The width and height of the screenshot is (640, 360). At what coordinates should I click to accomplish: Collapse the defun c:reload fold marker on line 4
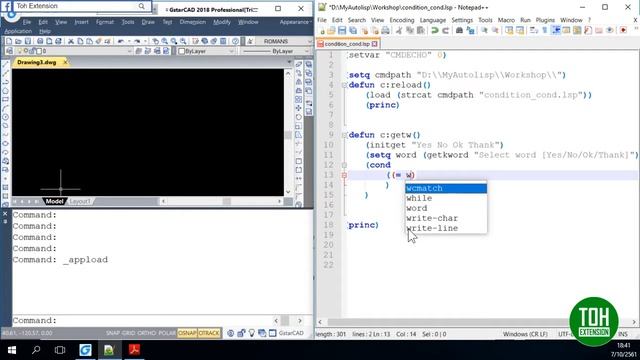tap(344, 85)
